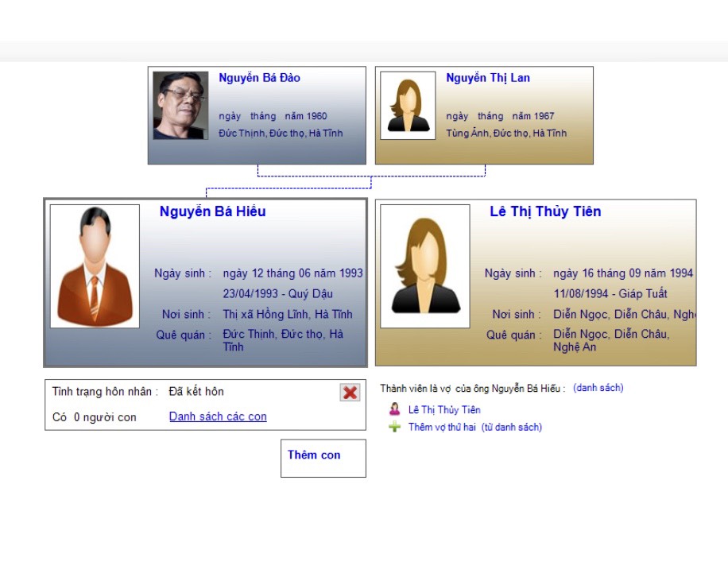Click Lê Thị Thủy Tiên in wife list

[x=444, y=409]
